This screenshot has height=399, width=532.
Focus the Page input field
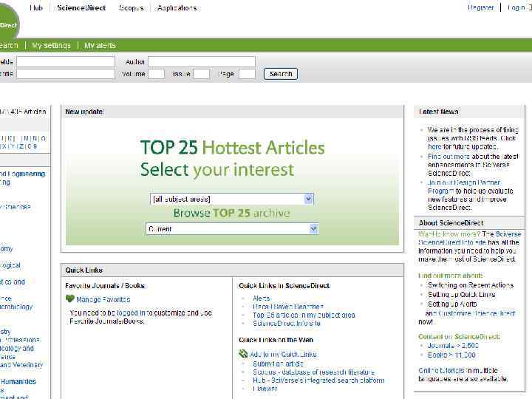[247, 74]
